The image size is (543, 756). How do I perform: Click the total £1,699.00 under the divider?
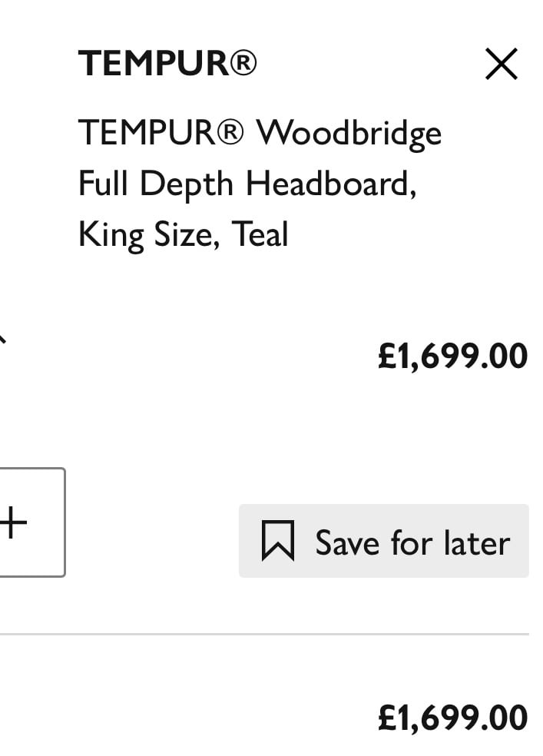coord(452,718)
